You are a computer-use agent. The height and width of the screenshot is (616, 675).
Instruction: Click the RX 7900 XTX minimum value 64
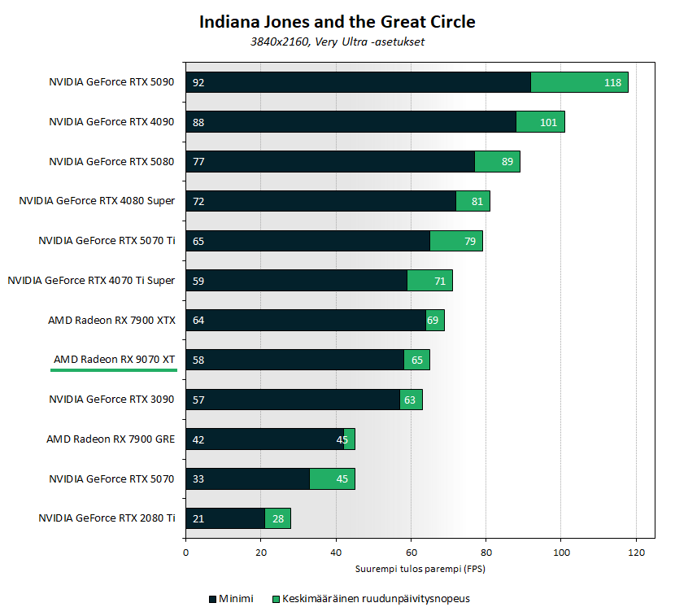(198, 320)
